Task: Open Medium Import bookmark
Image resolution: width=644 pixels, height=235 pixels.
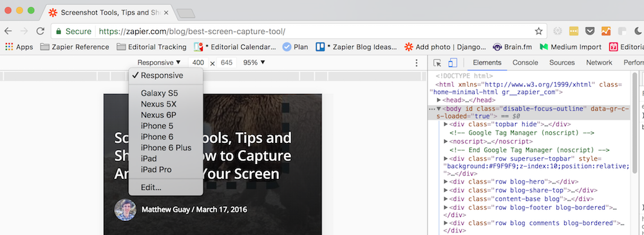Action: 571,47
